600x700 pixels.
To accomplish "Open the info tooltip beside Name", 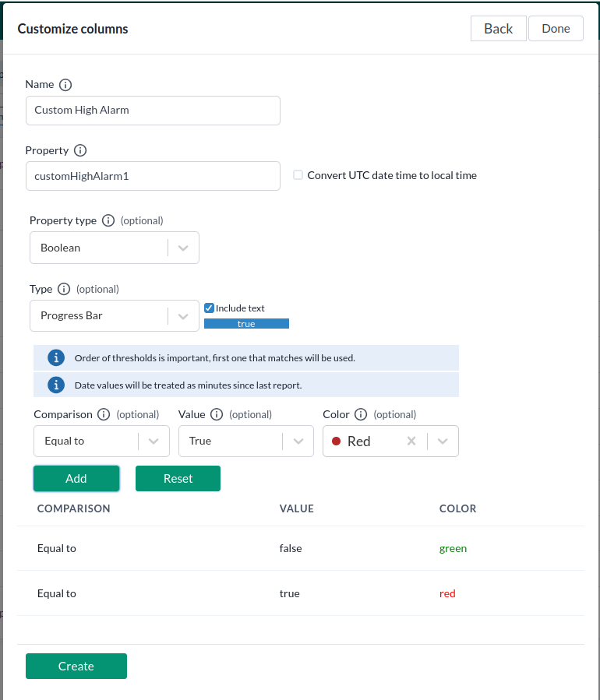I will point(67,85).
